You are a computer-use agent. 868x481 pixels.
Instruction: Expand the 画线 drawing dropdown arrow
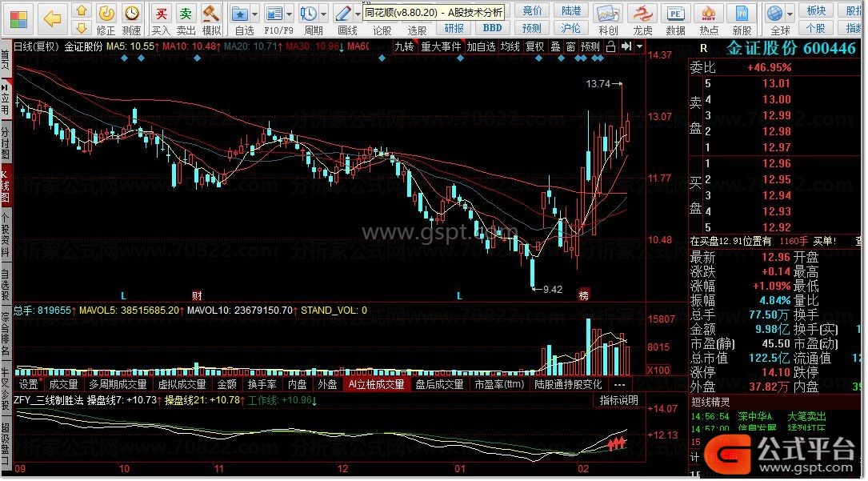tap(358, 14)
